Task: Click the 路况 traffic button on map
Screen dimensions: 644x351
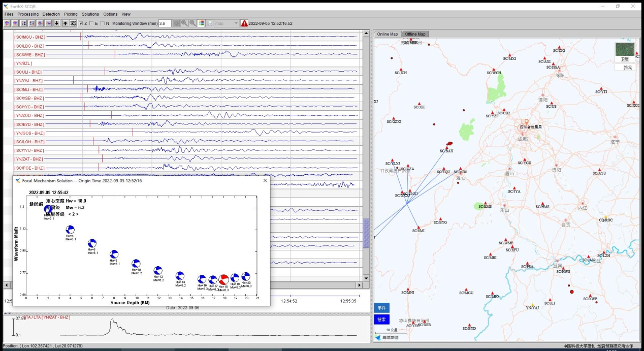Action: [624, 67]
